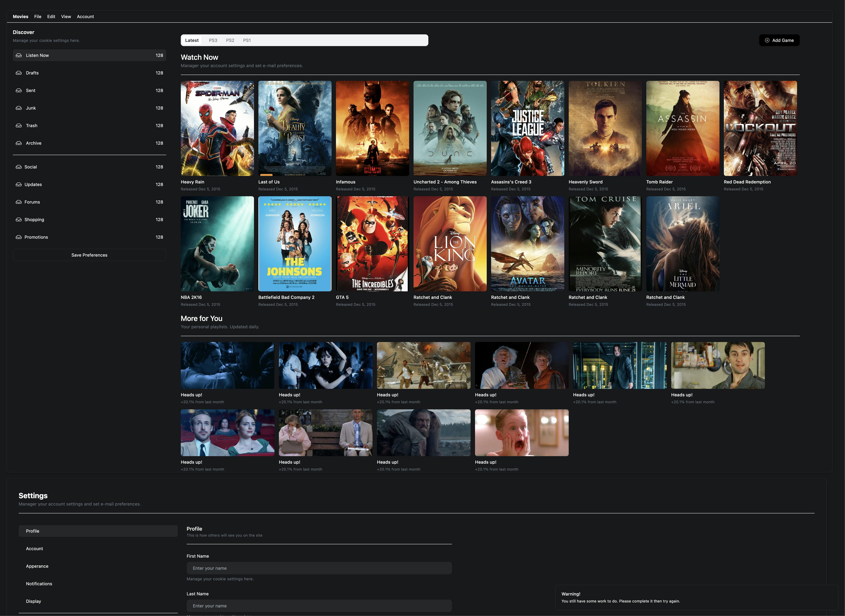Click the inbox icon beside Forums
This screenshot has height=616, width=845.
[19, 202]
